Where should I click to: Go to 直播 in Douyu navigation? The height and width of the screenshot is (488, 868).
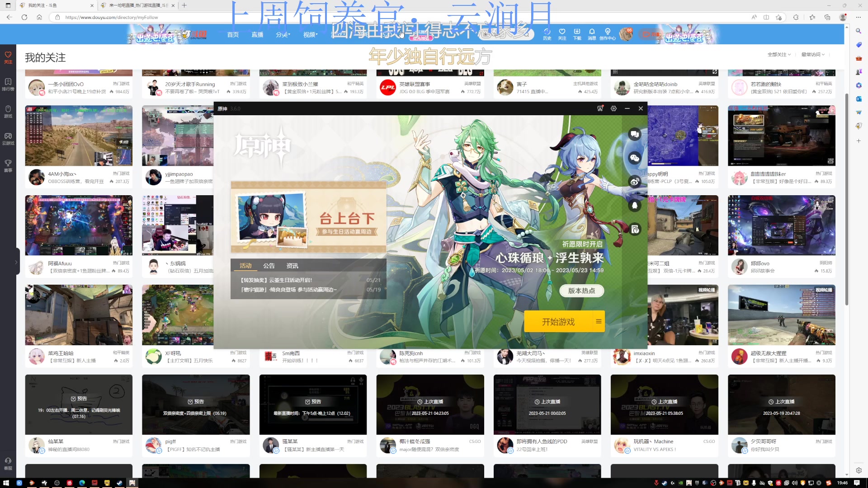click(x=257, y=35)
